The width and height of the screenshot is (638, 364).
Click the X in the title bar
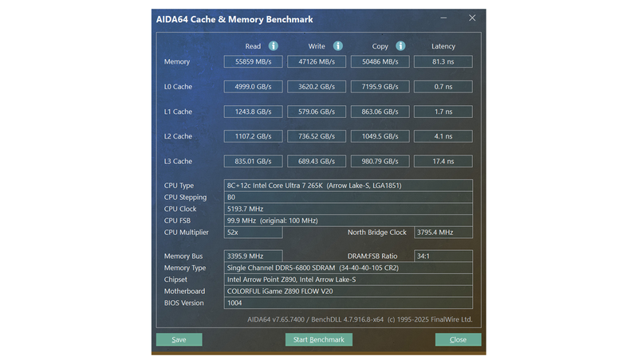point(472,18)
